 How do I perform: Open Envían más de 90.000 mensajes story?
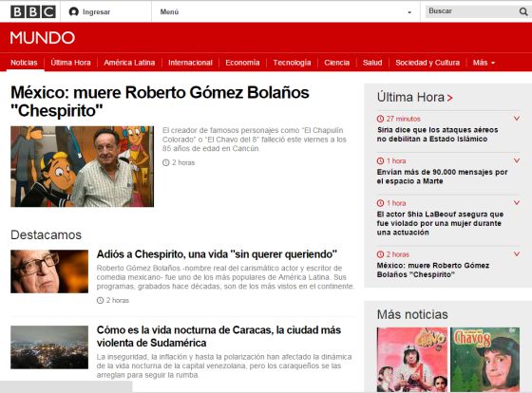click(x=442, y=177)
